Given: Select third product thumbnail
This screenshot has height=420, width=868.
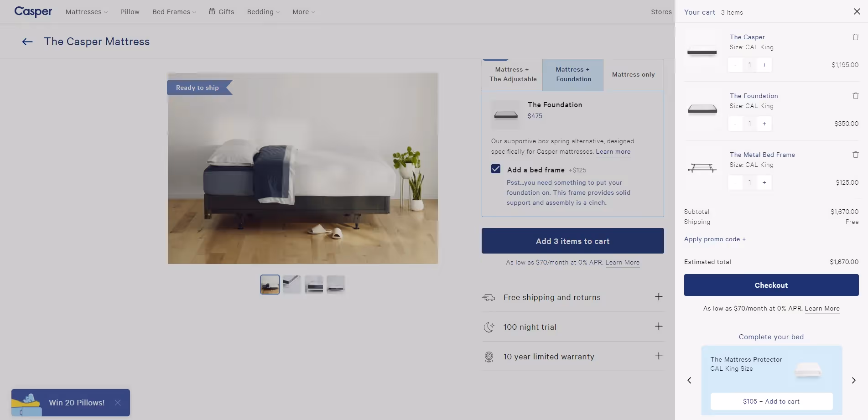Looking at the screenshot, I should pos(314,285).
